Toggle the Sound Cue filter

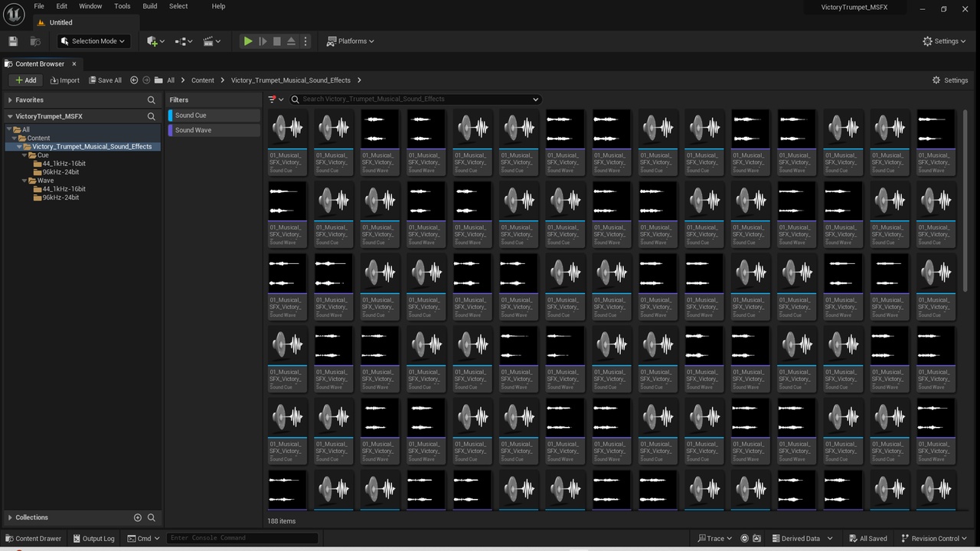click(x=214, y=116)
